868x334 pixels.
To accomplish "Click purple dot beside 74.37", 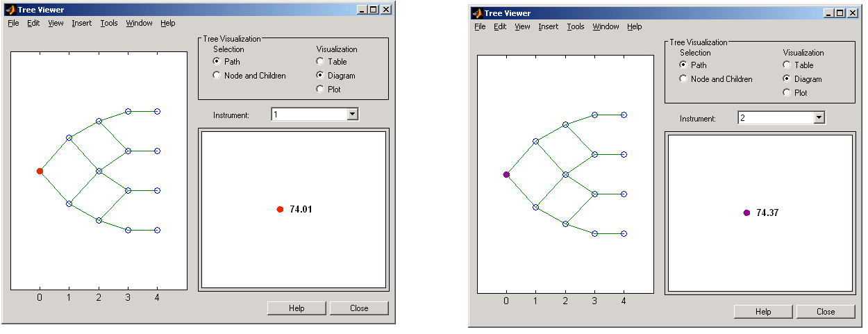I will (746, 212).
